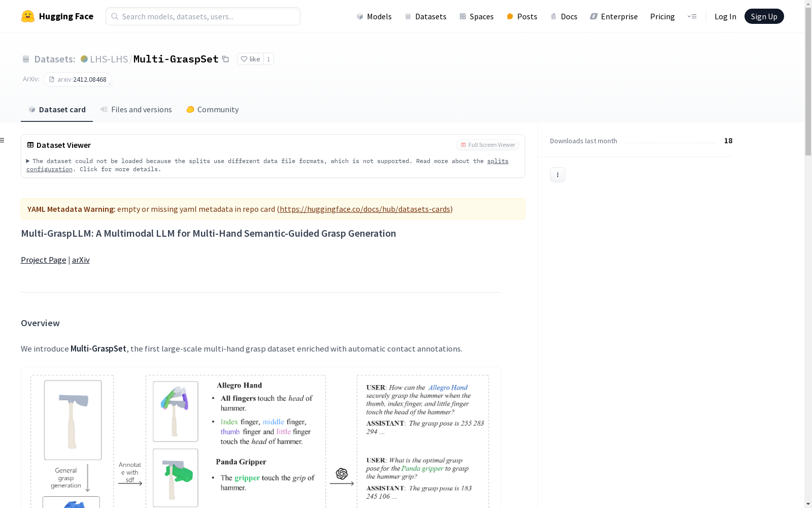Click the LHS-LHS organization avatar
This screenshot has width=812, height=508.
(x=84, y=59)
